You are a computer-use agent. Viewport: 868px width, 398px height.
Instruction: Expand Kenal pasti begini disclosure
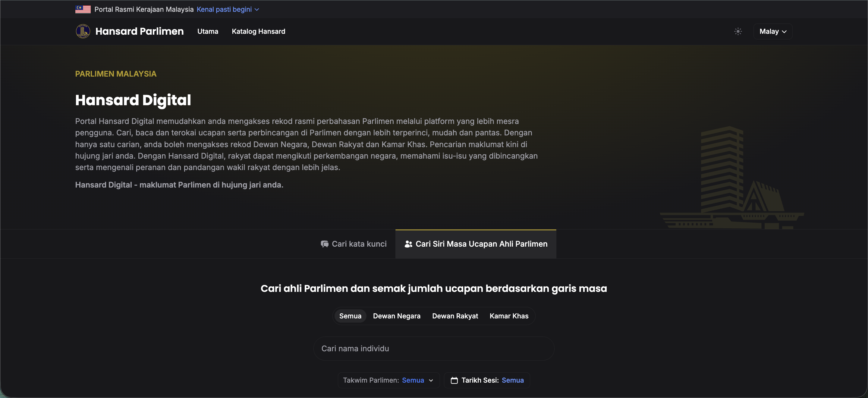[228, 9]
